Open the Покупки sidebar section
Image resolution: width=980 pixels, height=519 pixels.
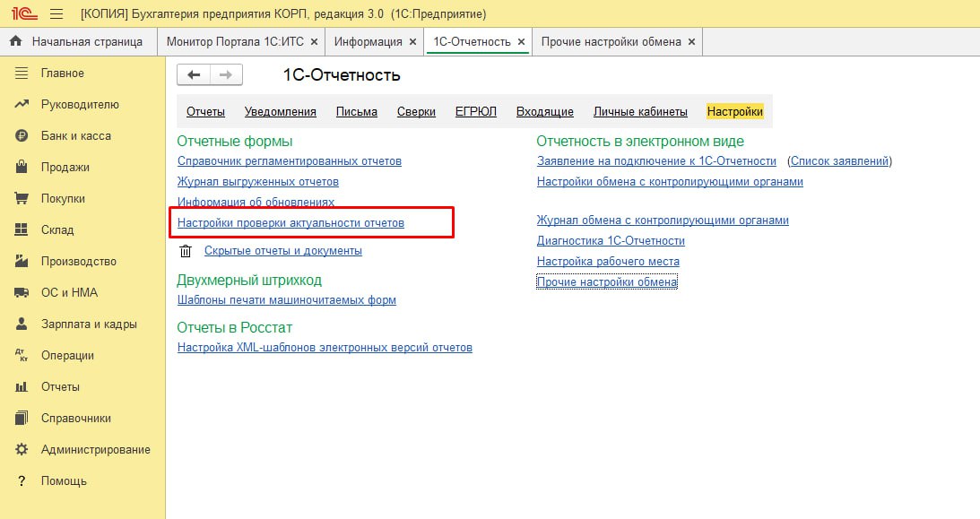click(82, 199)
